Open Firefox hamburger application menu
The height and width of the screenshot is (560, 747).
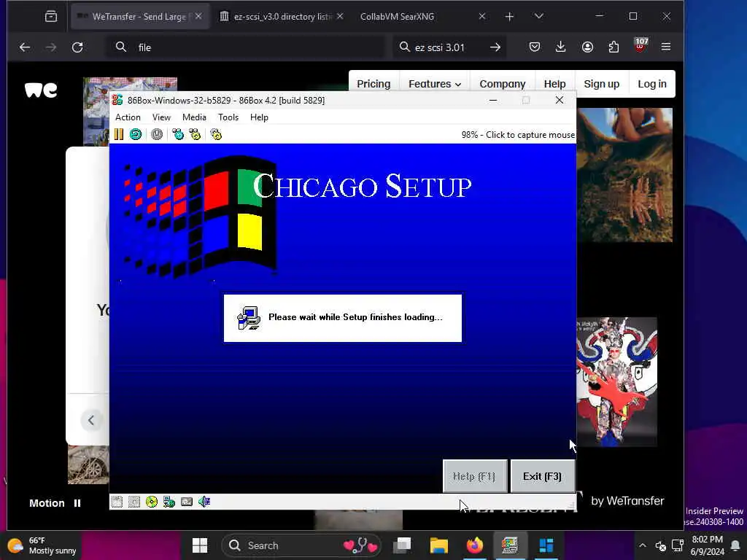tap(666, 47)
